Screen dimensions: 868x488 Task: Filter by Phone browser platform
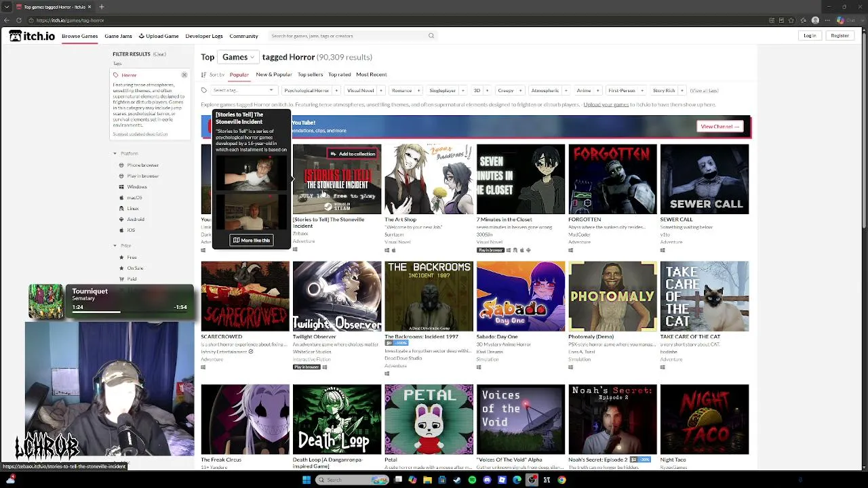142,165
